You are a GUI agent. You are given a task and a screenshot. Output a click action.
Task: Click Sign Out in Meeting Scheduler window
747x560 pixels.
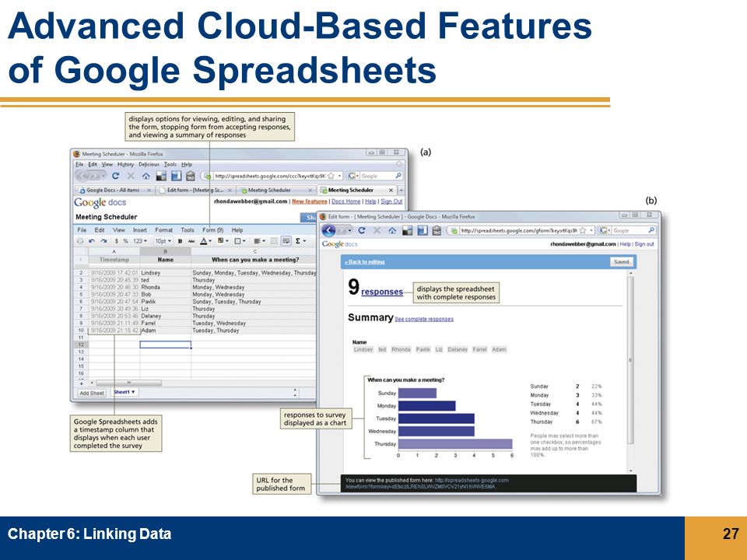tap(391, 201)
